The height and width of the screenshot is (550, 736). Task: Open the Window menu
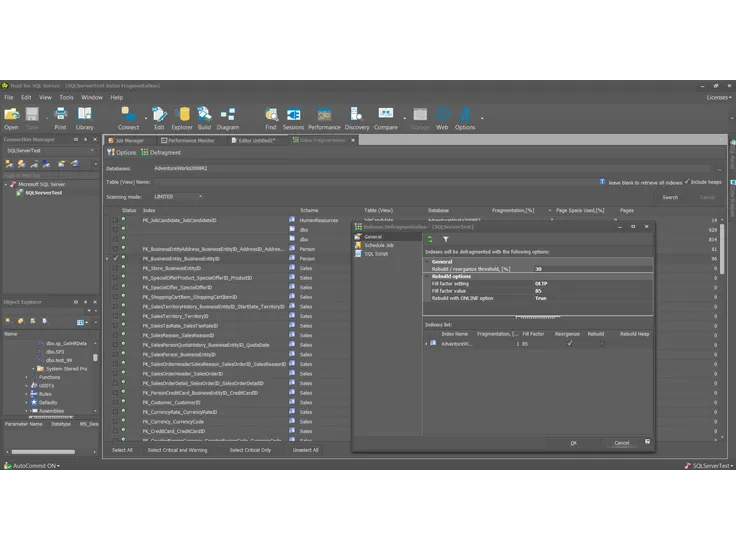(x=92, y=98)
